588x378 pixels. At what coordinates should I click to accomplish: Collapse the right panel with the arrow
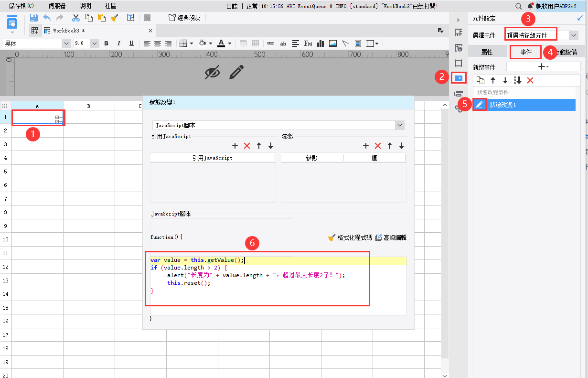[x=459, y=20]
